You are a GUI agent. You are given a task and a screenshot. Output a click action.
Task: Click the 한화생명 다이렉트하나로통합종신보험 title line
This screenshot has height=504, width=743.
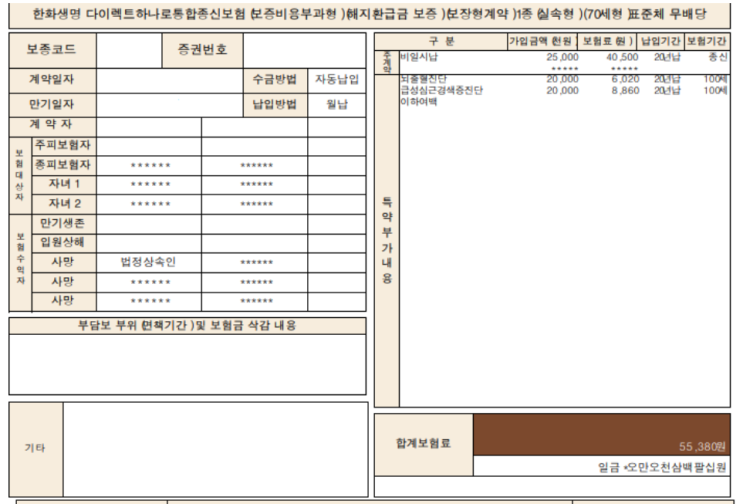[x=370, y=14]
